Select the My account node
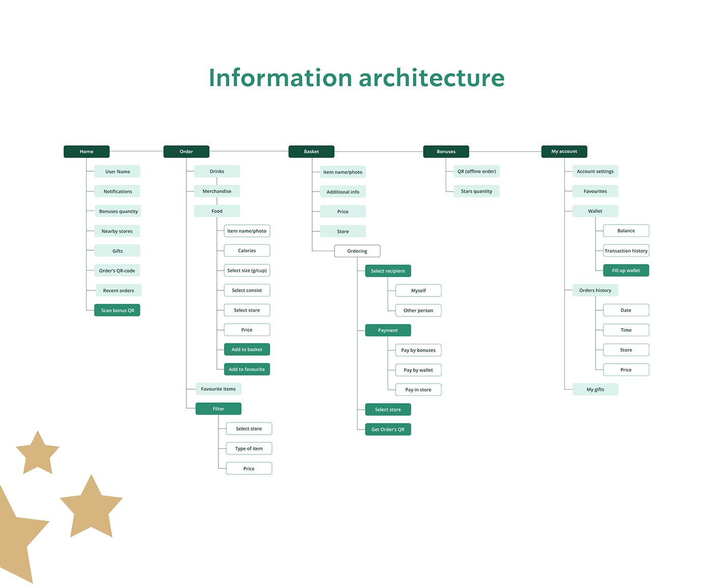 pos(564,151)
